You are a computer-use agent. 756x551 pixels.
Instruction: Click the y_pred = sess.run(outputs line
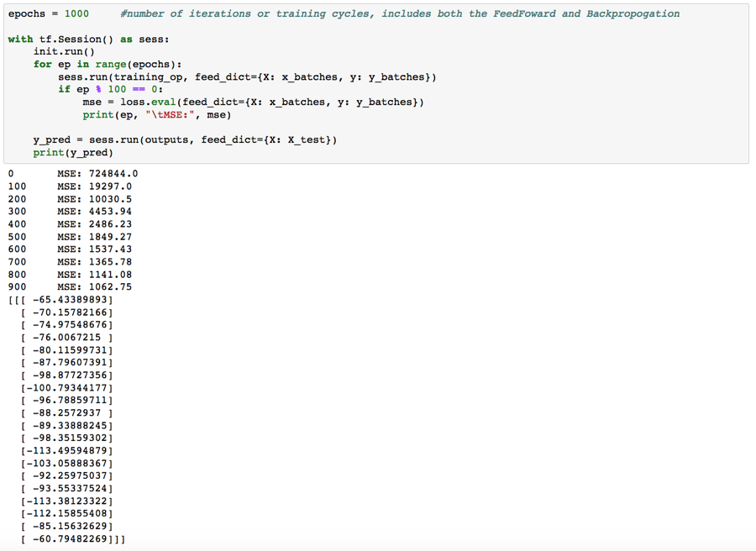(x=185, y=139)
